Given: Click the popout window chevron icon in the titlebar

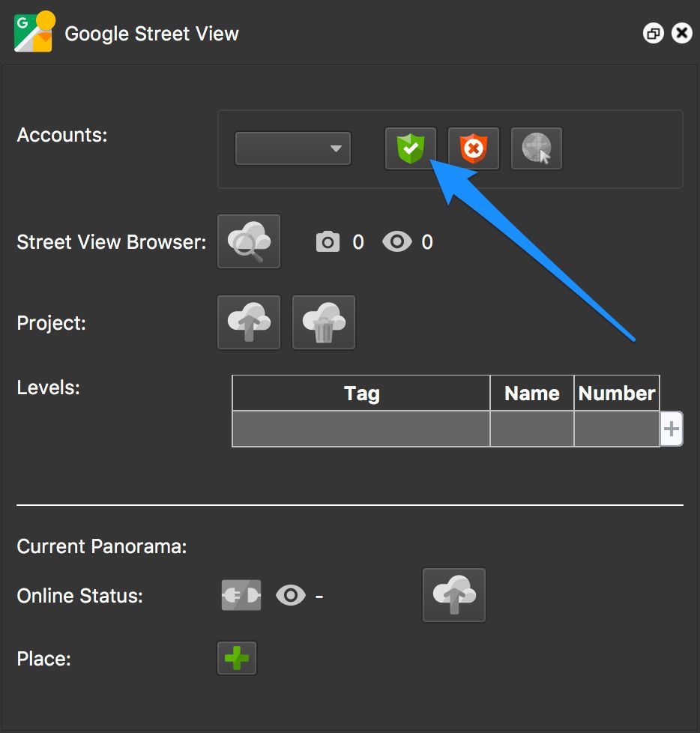Looking at the screenshot, I should click(653, 32).
